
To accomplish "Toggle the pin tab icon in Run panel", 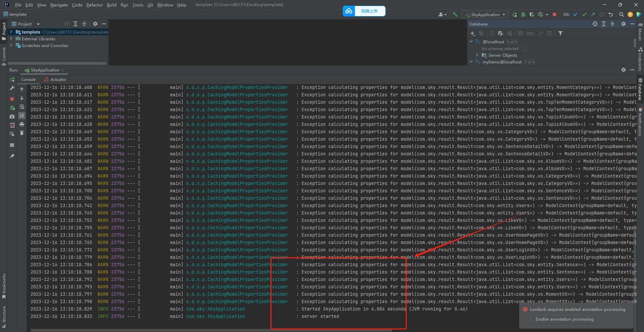I will tap(12, 156).
